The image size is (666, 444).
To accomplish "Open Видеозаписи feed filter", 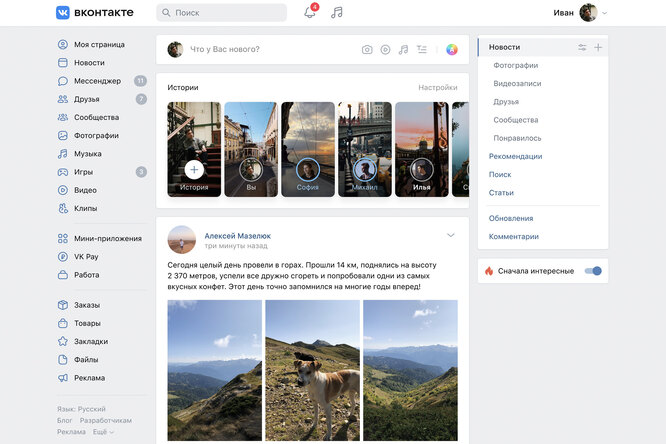I will (x=517, y=84).
